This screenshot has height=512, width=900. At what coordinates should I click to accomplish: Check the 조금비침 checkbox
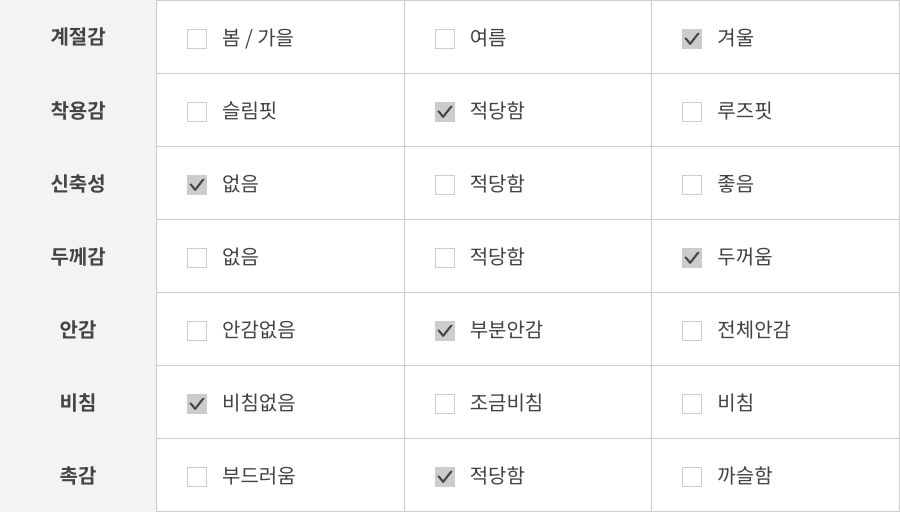point(445,404)
